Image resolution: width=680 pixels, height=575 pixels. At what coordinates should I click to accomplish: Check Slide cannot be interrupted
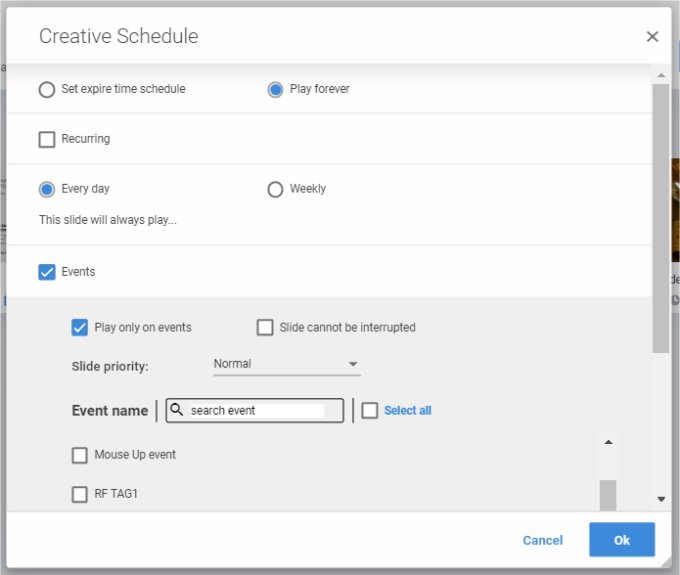pos(265,327)
